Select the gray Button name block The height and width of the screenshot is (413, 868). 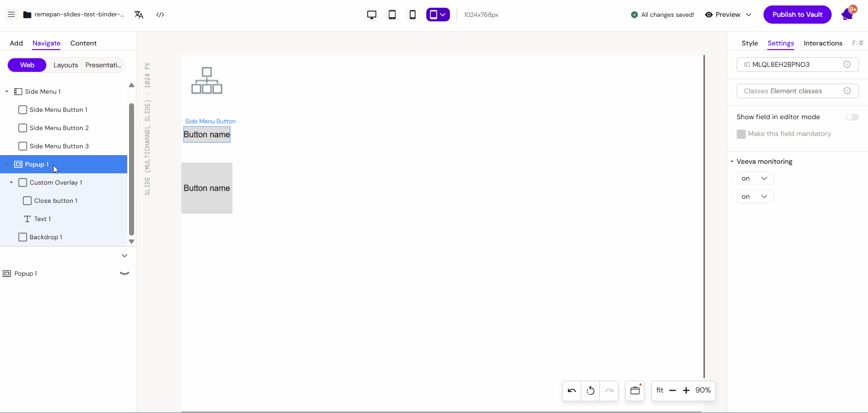(x=207, y=188)
